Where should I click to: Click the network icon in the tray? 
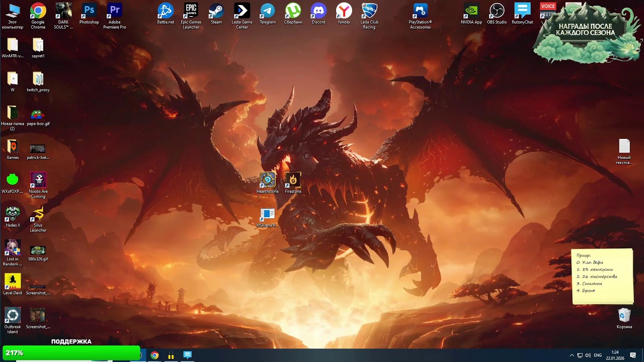[580, 355]
